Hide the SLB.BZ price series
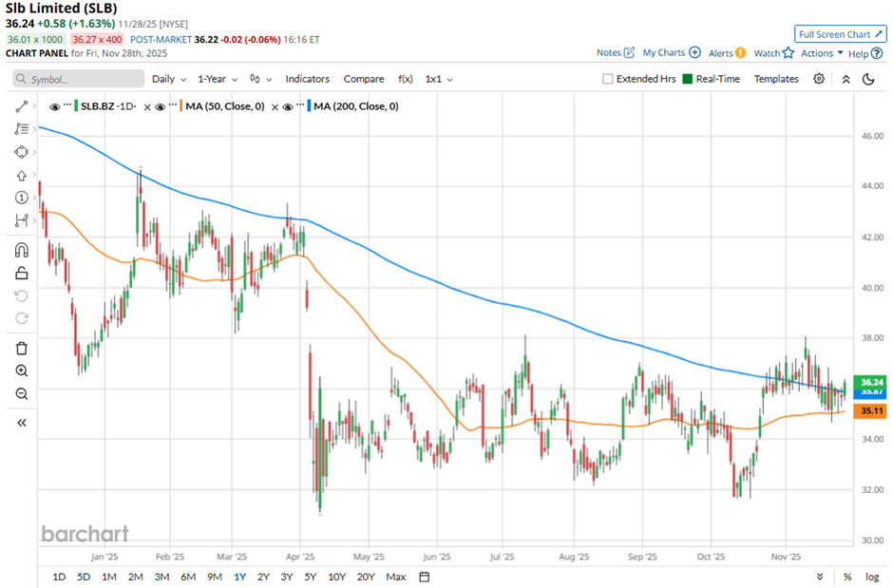The image size is (893, 588). (55, 106)
